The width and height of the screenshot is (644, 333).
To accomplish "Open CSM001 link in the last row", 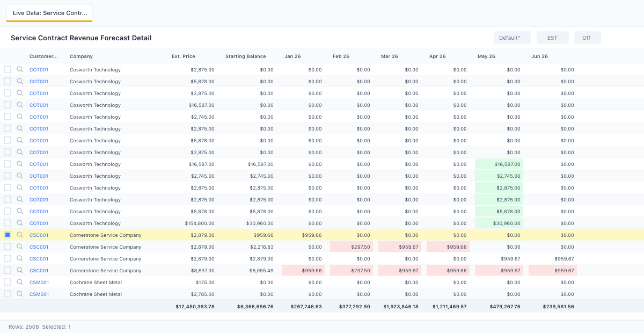I will 39,294.
